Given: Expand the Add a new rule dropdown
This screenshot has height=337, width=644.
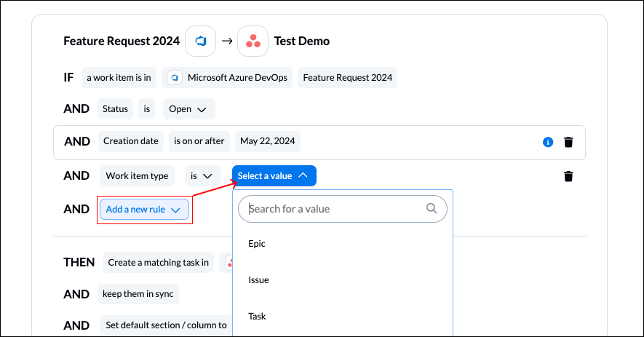Looking at the screenshot, I should [144, 210].
